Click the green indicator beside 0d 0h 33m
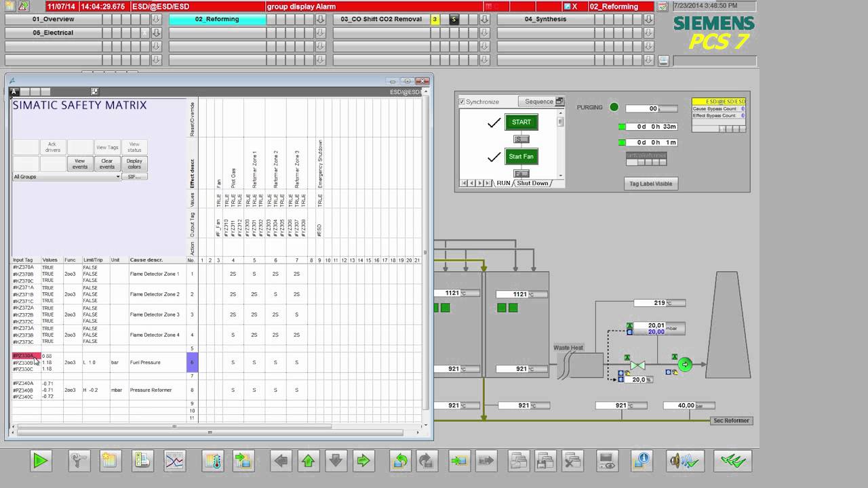Viewport: 868px width, 488px height. pos(622,127)
